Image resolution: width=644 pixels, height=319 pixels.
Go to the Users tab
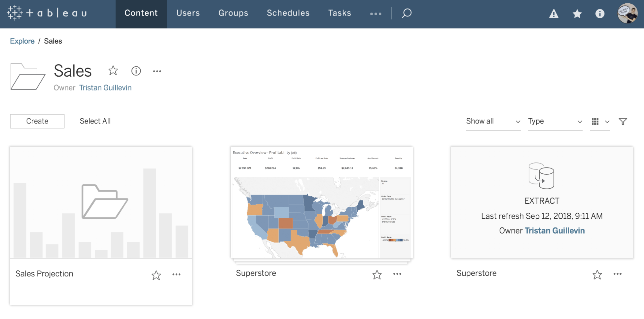tap(188, 13)
